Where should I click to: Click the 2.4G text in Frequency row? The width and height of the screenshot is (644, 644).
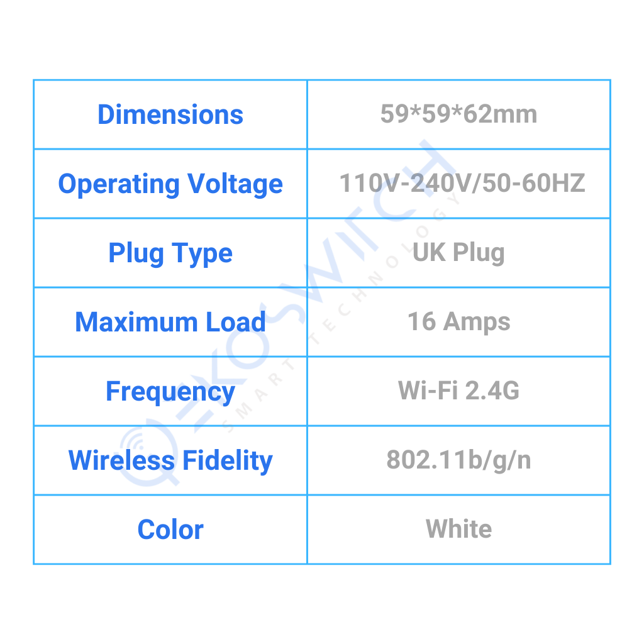[x=492, y=391]
